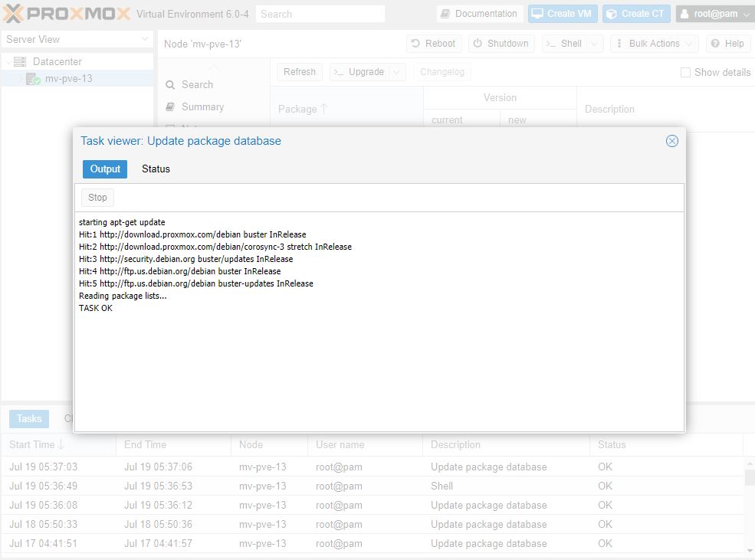Open the Bulk Actions dropdown
The image size is (755, 560).
coord(653,44)
